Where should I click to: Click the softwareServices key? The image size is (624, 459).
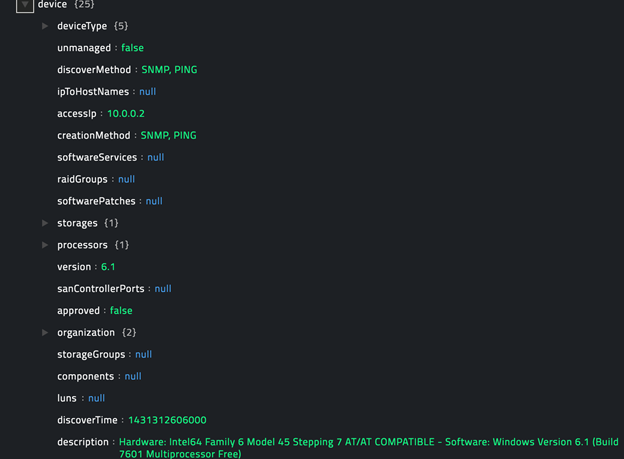tap(98, 157)
